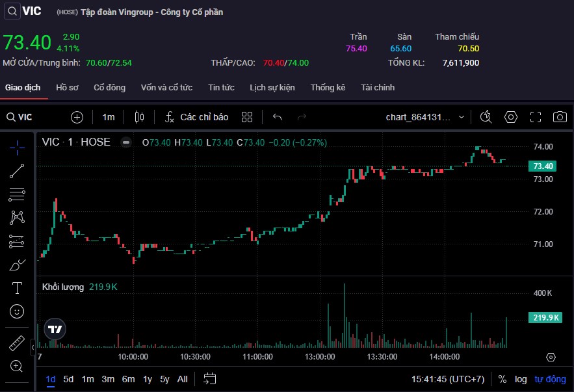574x392 pixels.
Task: Open the emoji icons tool
Action: point(17,311)
